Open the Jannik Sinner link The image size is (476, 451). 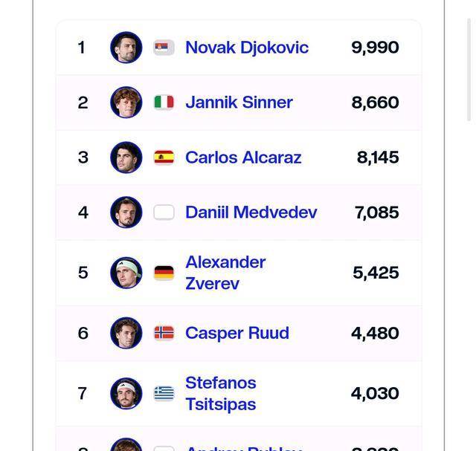tap(239, 103)
